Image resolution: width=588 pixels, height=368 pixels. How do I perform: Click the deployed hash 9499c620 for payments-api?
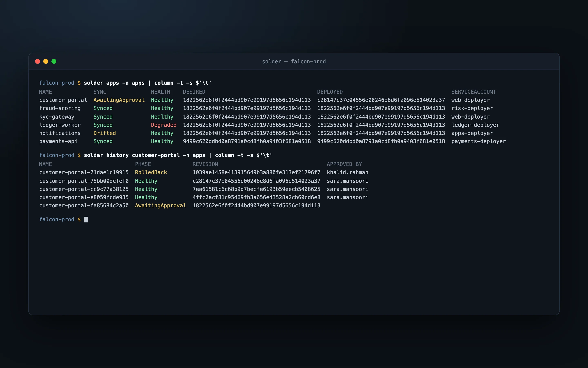[381, 141]
